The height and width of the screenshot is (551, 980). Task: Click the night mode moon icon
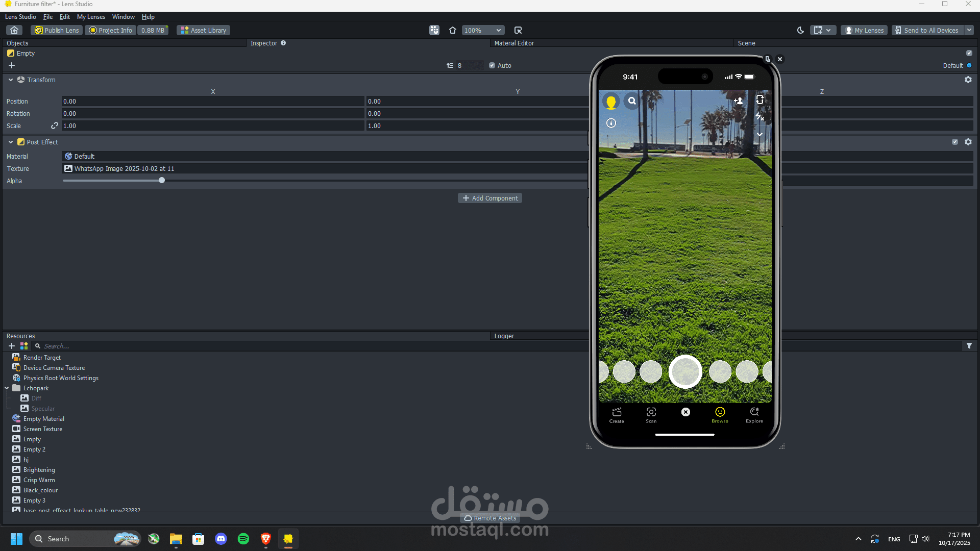(x=800, y=30)
